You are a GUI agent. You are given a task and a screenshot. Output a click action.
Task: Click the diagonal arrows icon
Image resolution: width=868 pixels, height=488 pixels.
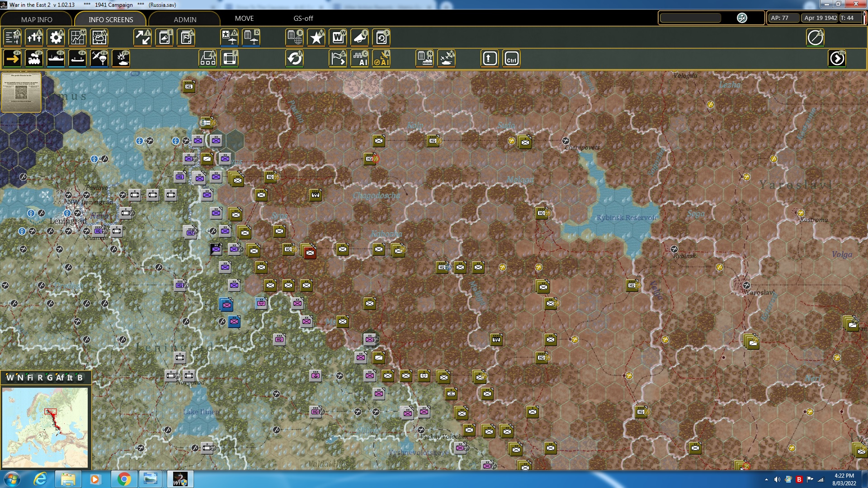[x=142, y=38]
